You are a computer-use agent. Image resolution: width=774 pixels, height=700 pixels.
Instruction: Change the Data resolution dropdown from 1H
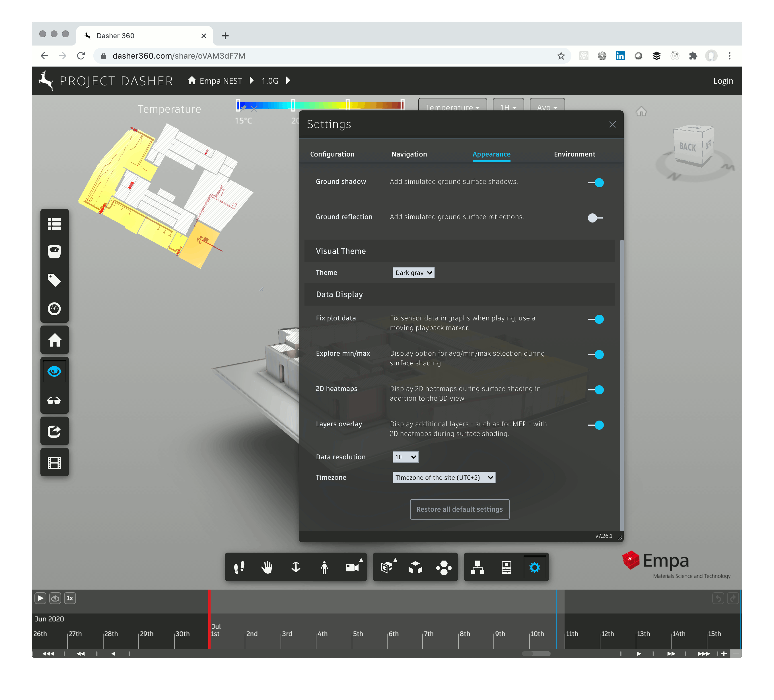(405, 457)
